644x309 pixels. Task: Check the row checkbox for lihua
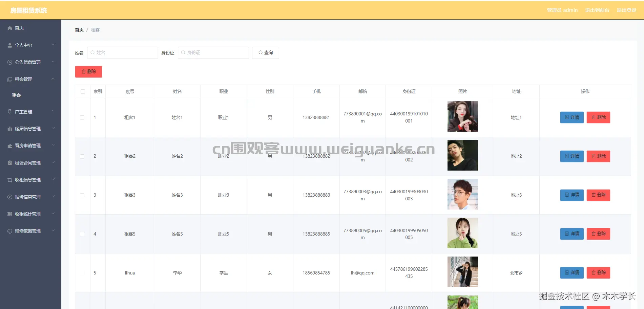(x=82, y=273)
